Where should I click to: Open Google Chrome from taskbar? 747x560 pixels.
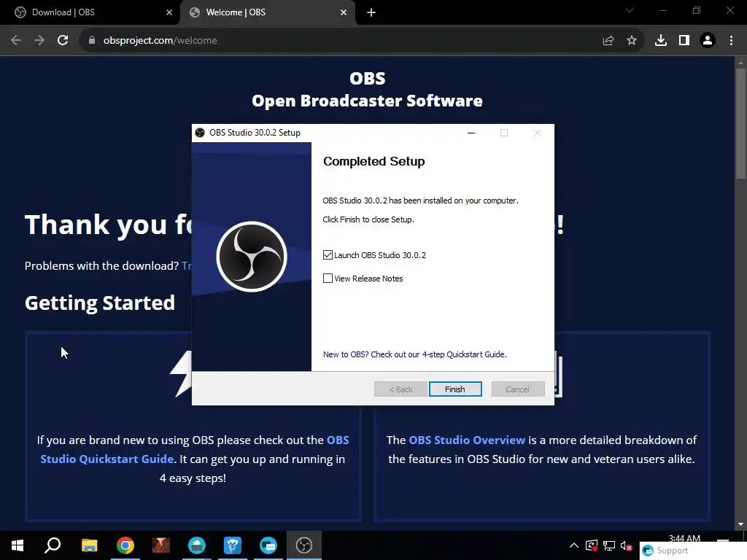pyautogui.click(x=125, y=545)
